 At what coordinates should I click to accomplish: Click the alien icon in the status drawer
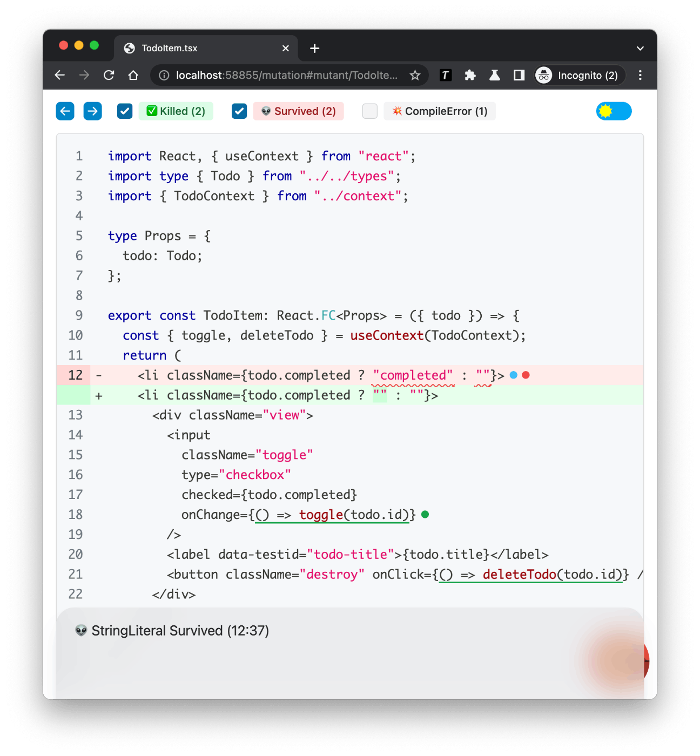(81, 630)
